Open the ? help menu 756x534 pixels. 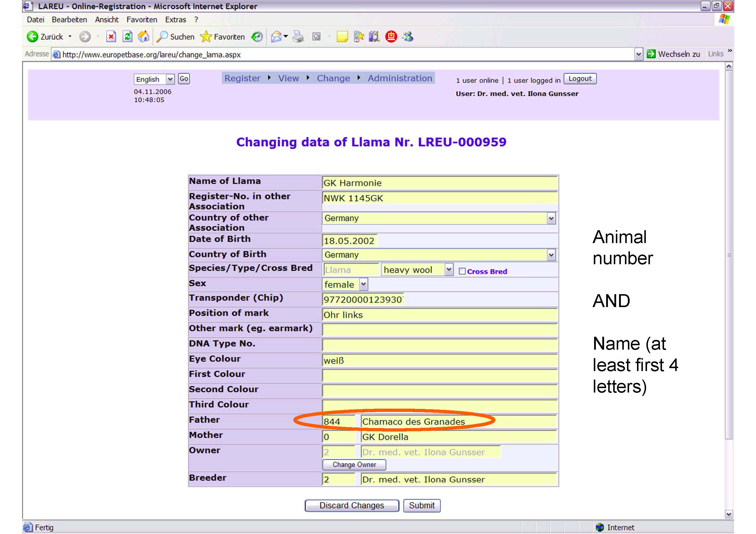[x=196, y=20]
